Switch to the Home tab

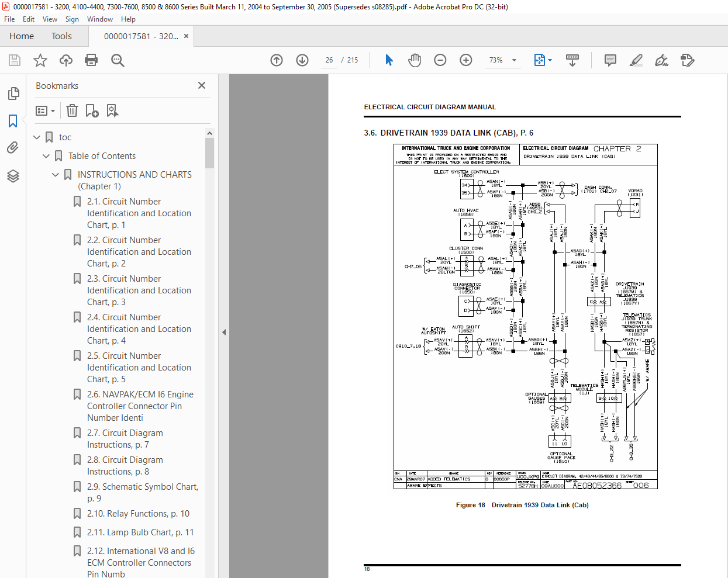[22, 36]
